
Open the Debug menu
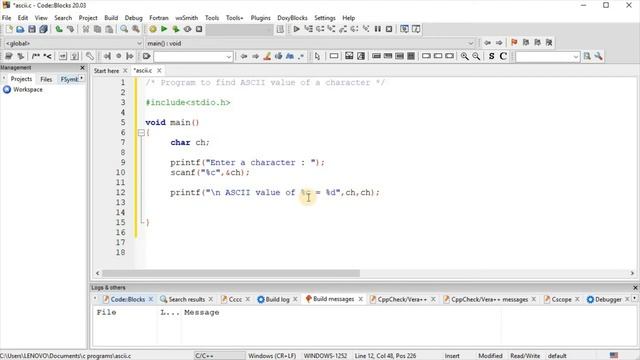click(x=133, y=18)
